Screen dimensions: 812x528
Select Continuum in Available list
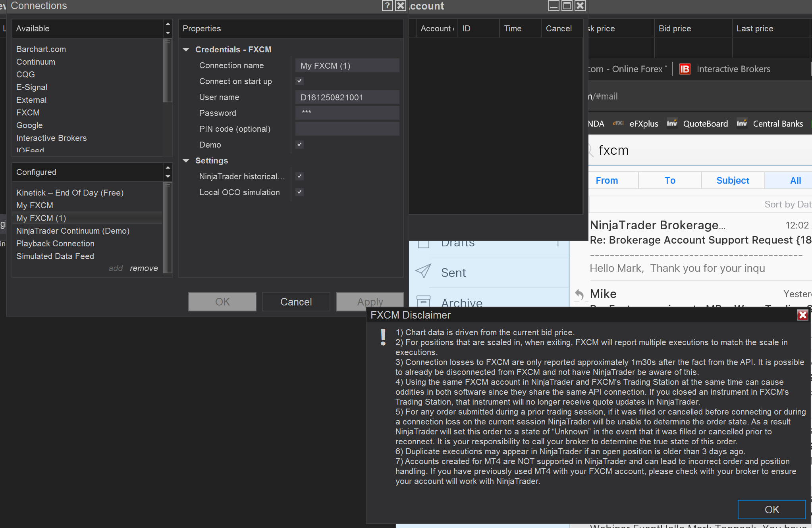[36, 62]
